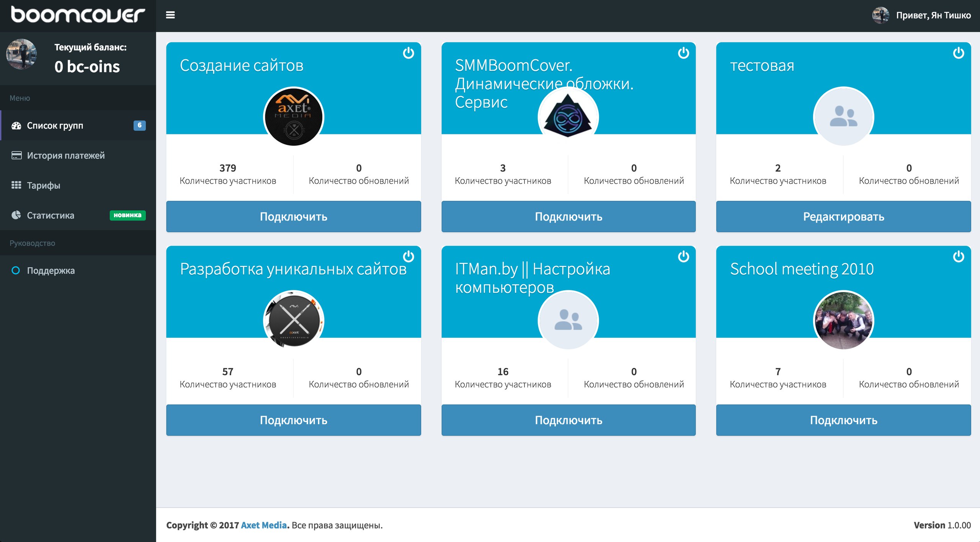The image size is (980, 542).
Task: Toggle power icon on тестовая card
Action: tap(958, 53)
